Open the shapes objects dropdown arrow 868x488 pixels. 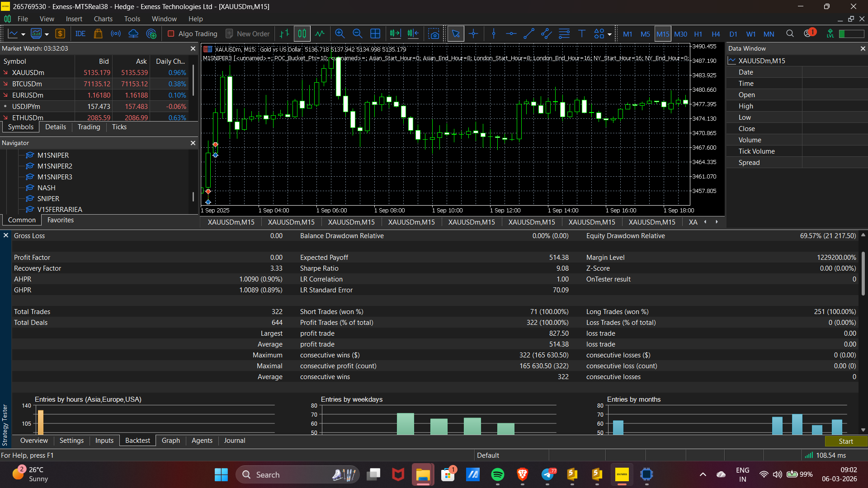609,34
